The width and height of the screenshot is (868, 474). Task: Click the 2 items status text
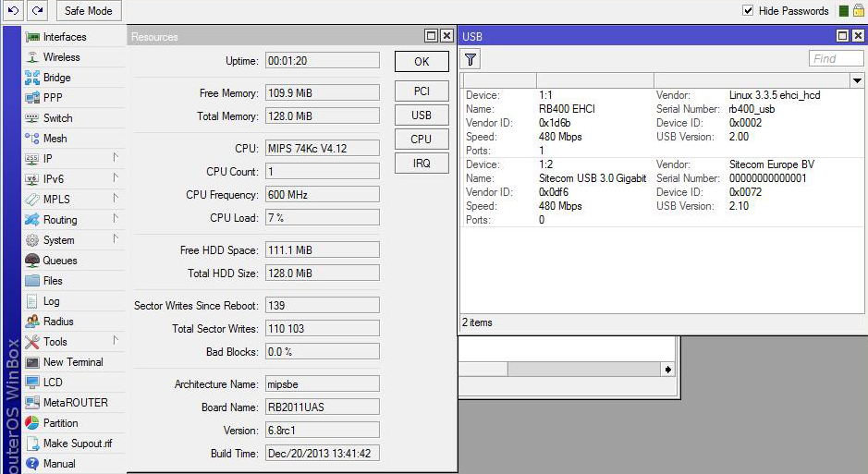(x=477, y=322)
